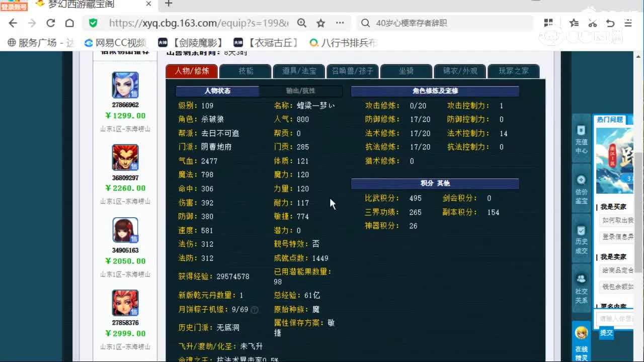Screen dimensions: 644x362
Task: Click 成就点数 value 1449
Action: tap(320, 258)
